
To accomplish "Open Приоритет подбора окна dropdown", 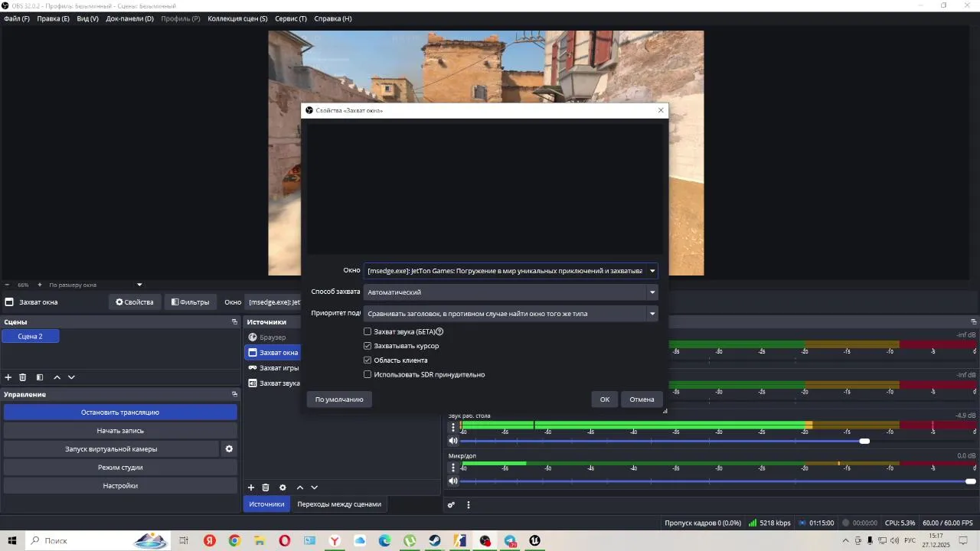I will click(511, 314).
